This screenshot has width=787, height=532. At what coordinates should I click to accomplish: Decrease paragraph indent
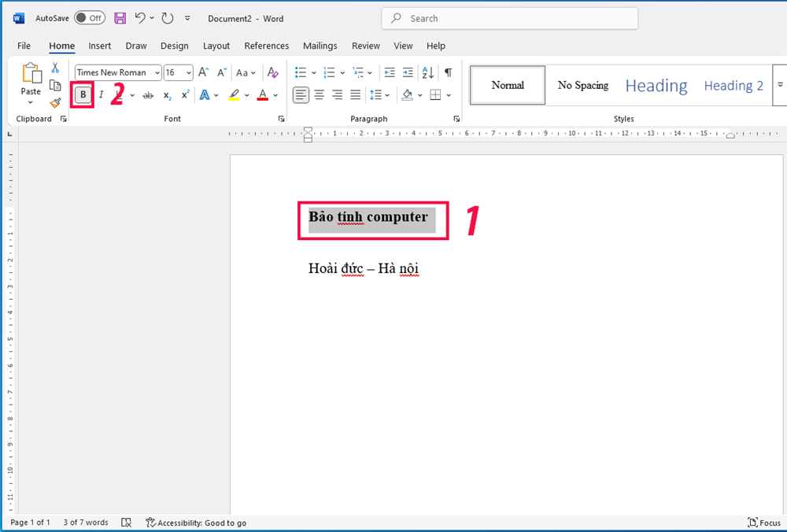390,72
